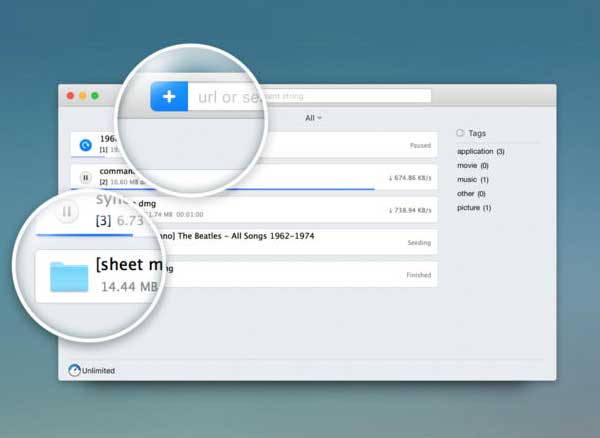
Task: Filter by picture (1) tag
Action: point(474,208)
